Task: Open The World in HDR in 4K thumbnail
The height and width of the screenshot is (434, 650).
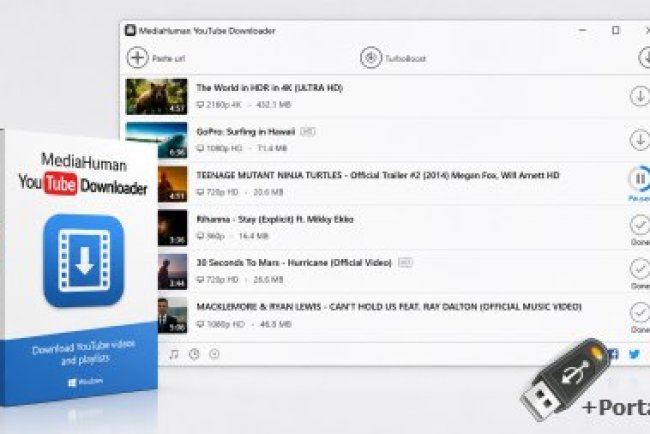Action: point(156,97)
